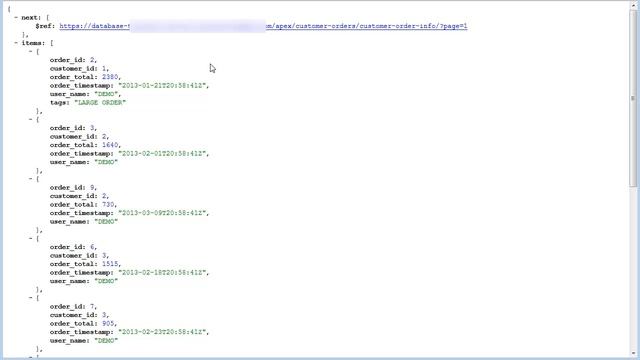Select timestamp "2013-01-21T20:58:41Z"
Image resolution: width=640 pixels, height=360 pixels.
[x=162, y=86]
